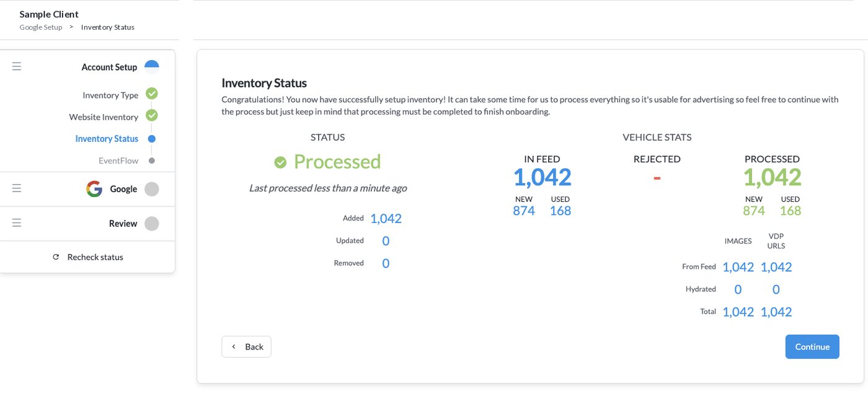Click the From Feed VDP URLs value
This screenshot has height=394, width=868.
tap(776, 267)
